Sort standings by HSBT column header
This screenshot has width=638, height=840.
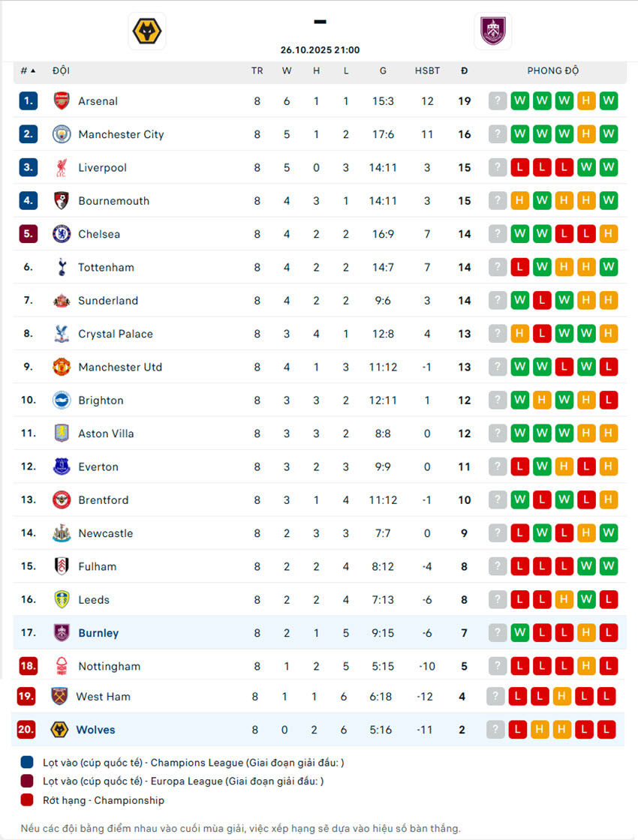(x=427, y=70)
